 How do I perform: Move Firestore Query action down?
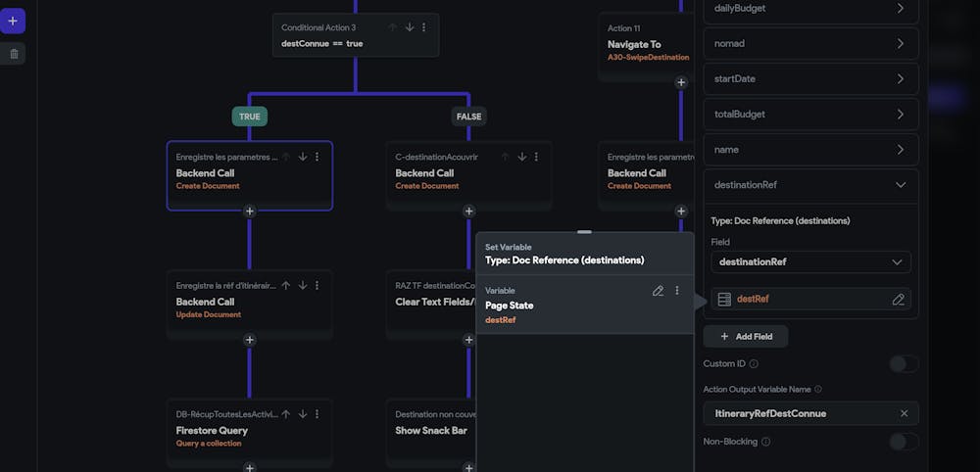303,414
